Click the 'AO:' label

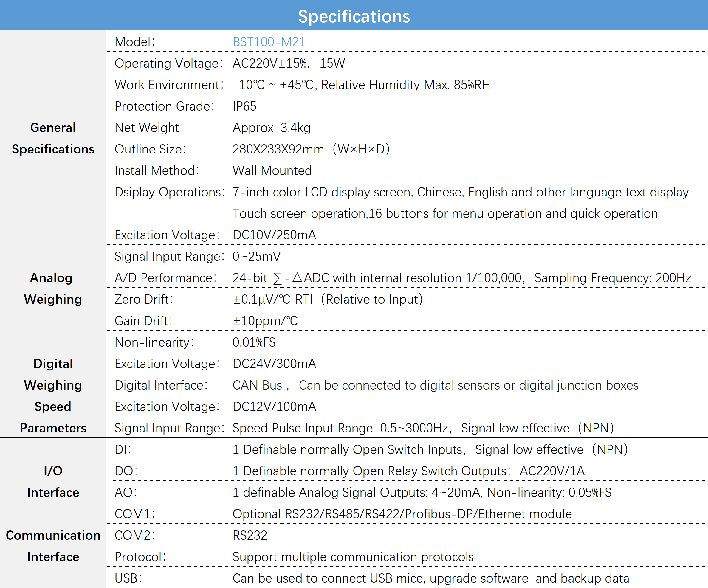126,492
